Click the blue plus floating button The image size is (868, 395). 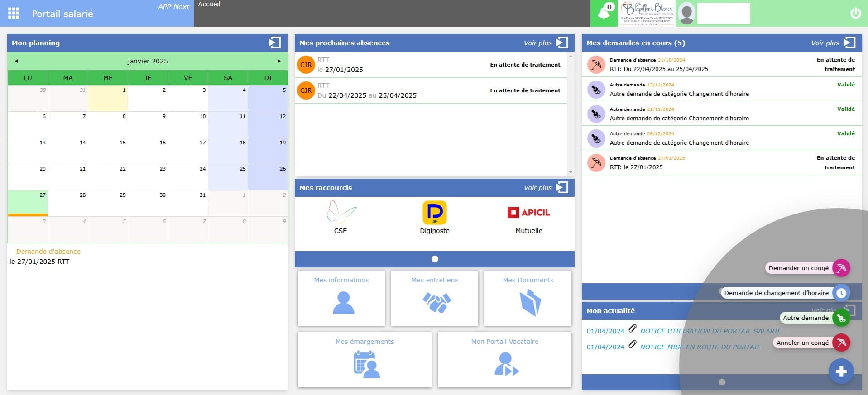tap(841, 371)
